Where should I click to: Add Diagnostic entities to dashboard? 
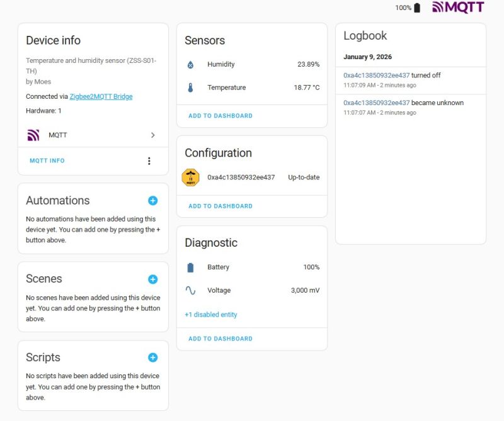click(x=220, y=339)
